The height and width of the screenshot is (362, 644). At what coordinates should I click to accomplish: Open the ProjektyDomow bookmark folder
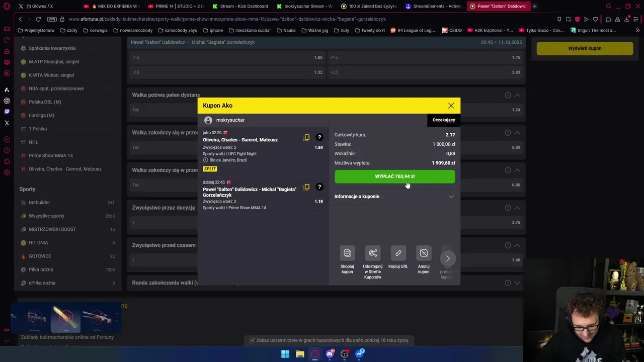pyautogui.click(x=36, y=30)
